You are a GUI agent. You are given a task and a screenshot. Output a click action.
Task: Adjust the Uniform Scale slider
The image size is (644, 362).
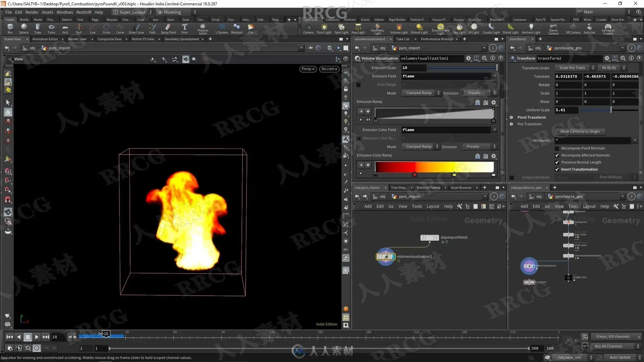coord(611,110)
